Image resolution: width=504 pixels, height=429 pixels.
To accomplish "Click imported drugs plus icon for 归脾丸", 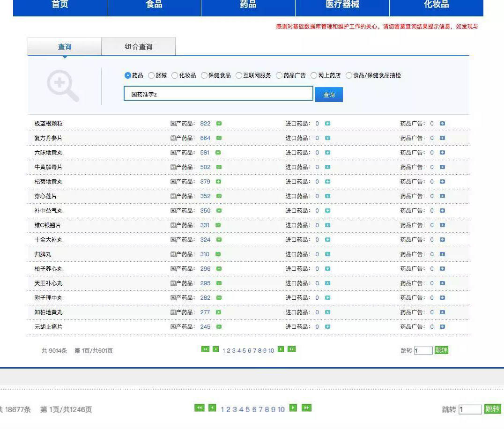I will [327, 254].
